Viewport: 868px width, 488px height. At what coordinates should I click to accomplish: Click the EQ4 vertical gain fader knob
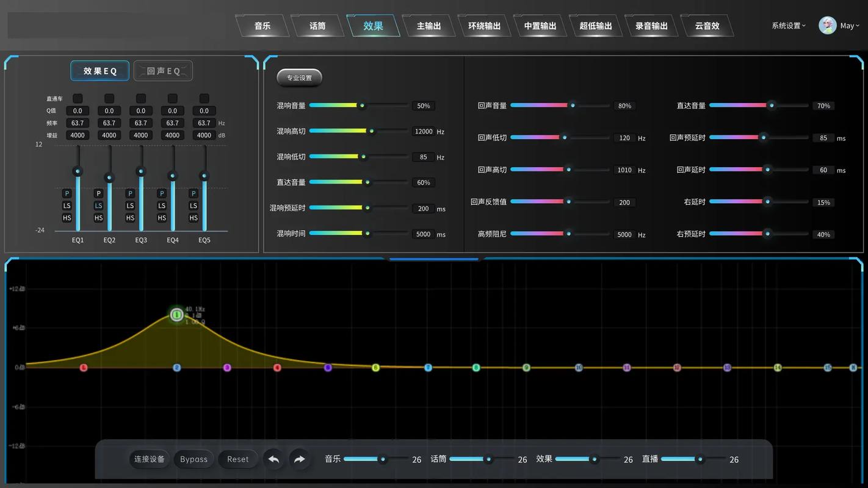click(173, 176)
